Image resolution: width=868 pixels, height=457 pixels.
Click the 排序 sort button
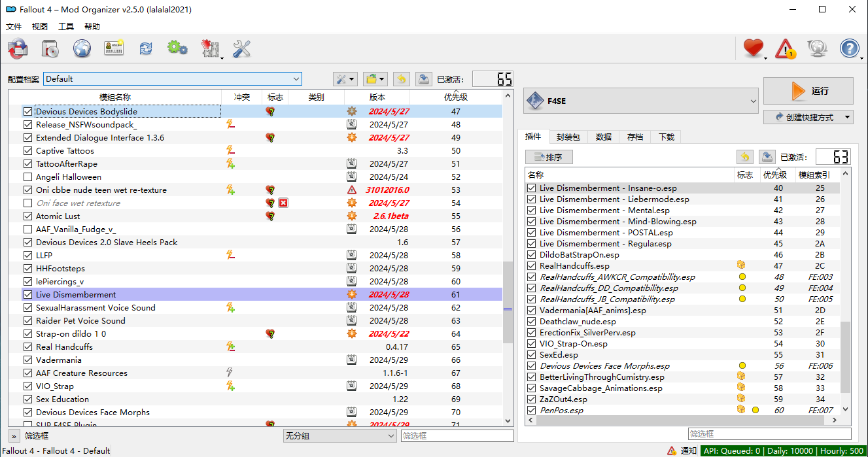click(x=549, y=157)
